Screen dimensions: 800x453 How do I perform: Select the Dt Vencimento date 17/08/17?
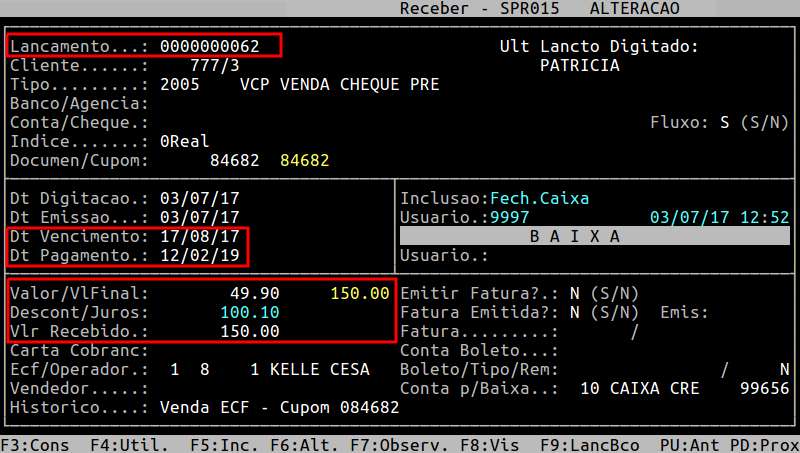tap(200, 236)
